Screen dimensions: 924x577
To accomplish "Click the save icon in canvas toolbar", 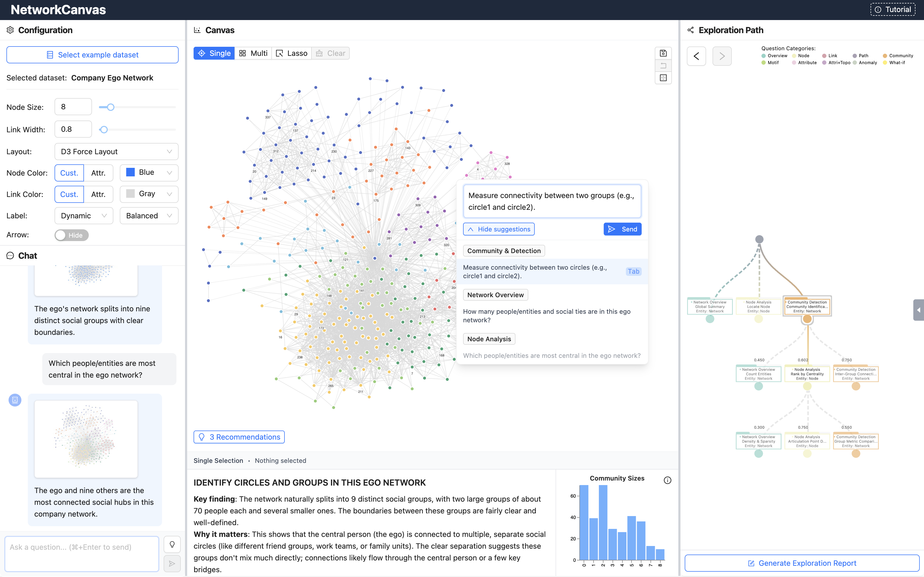I will coord(663,53).
